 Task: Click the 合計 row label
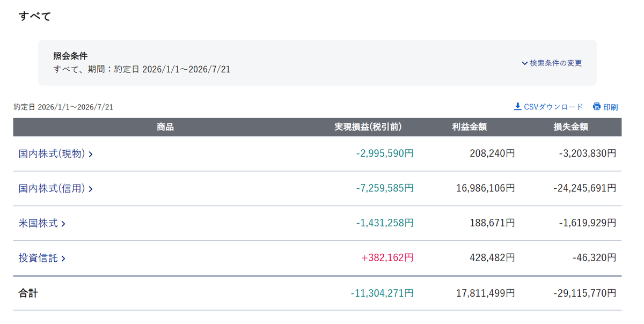tap(28, 293)
